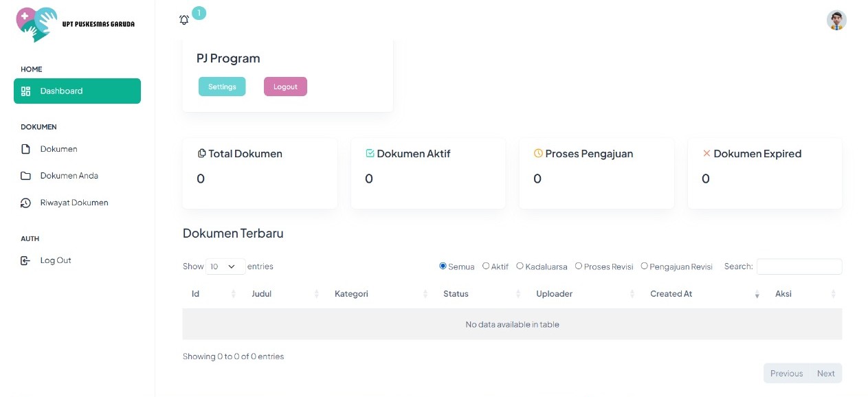Select the Pengajuan Revisi radio button
The width and height of the screenshot is (868, 397).
[x=644, y=265]
